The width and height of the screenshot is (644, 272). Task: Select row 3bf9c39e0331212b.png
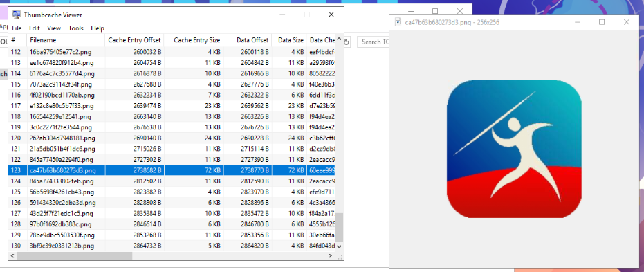172,246
